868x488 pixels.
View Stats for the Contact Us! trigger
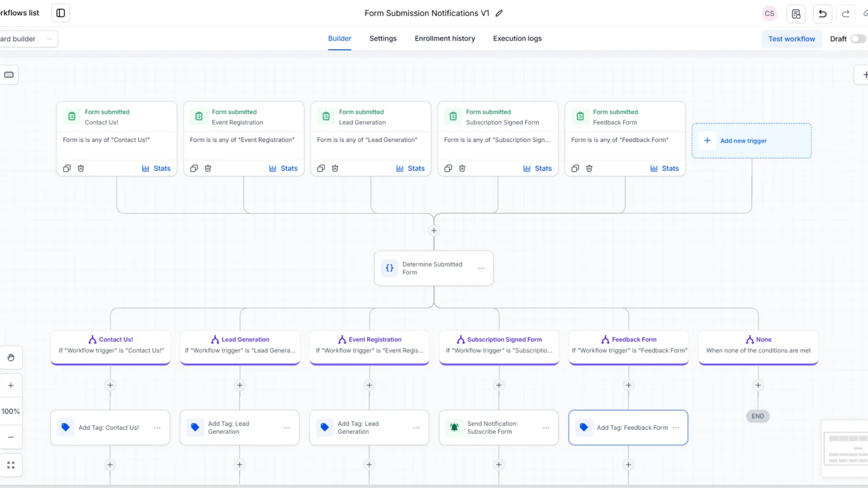point(156,169)
